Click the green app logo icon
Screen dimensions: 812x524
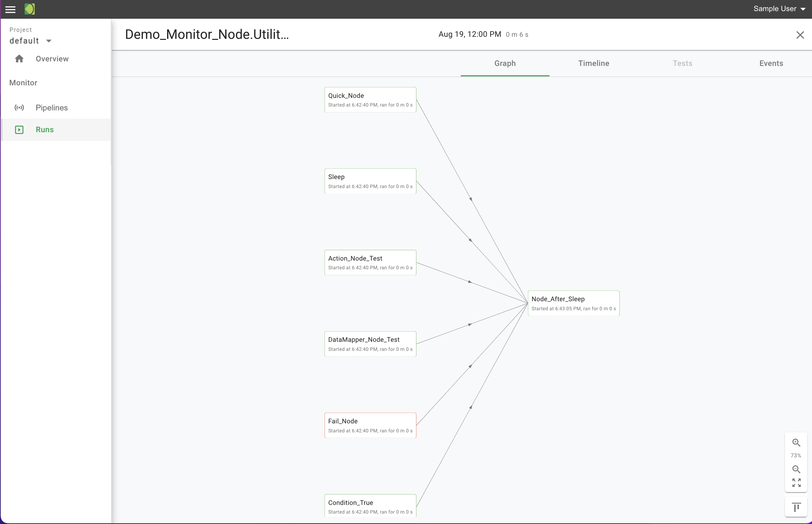click(29, 9)
